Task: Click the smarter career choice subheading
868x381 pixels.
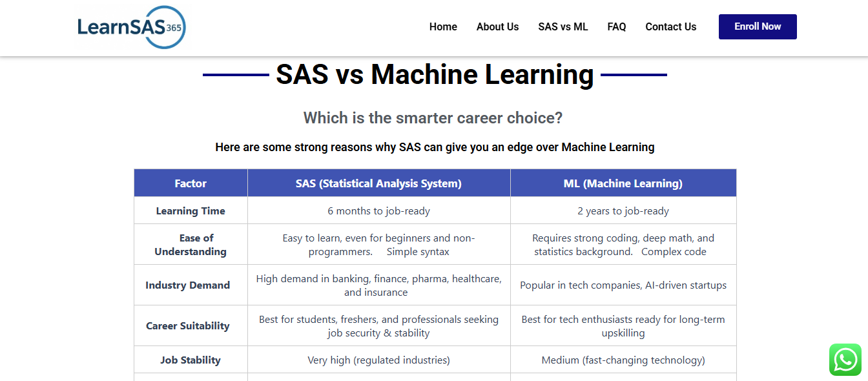Action: 433,118
